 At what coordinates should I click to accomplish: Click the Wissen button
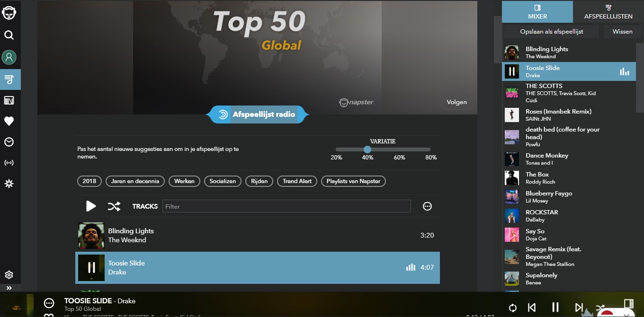(622, 32)
